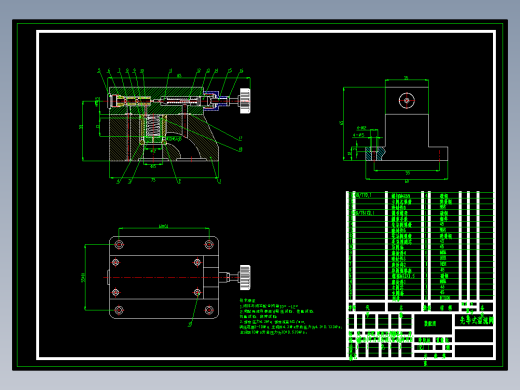Select the "75" dimension below the section view
Image resolution: width=520 pixels, height=390 pixels.
coord(153,180)
